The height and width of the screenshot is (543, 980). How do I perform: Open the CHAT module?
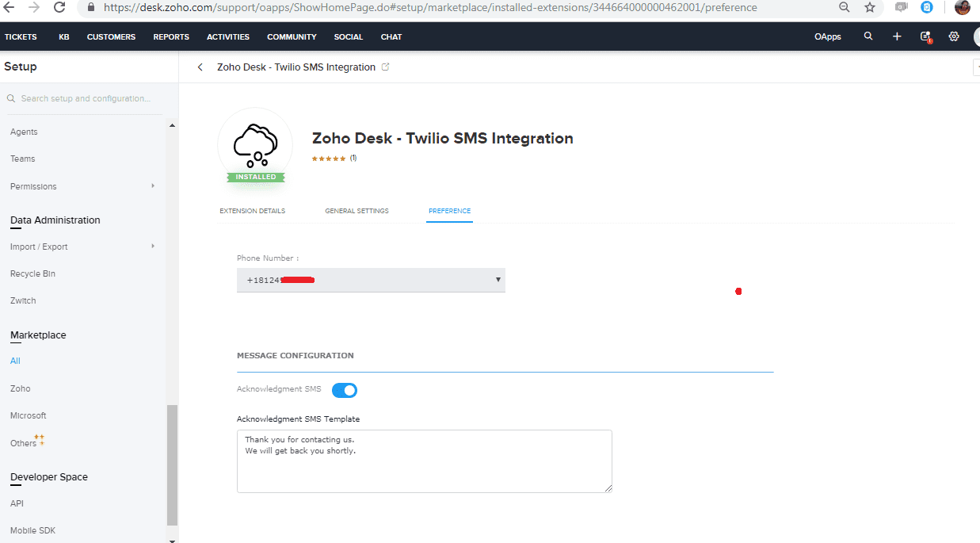coord(391,37)
